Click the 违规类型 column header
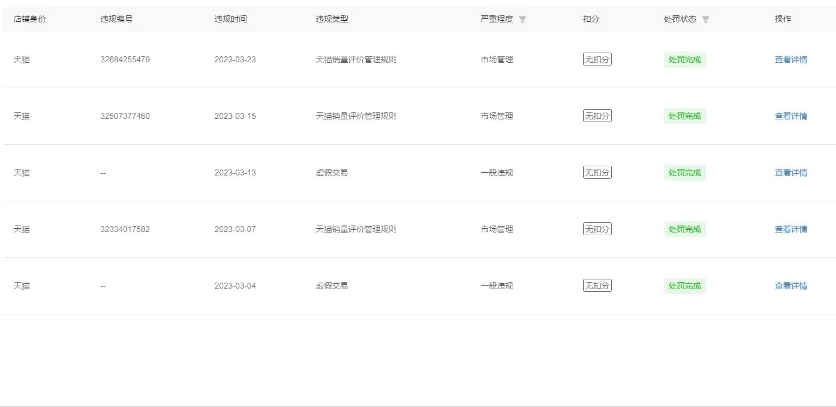836x407 pixels. click(332, 19)
